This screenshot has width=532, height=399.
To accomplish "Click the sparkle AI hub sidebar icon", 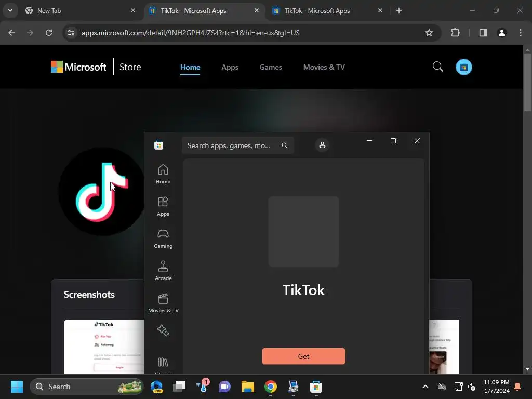I will pyautogui.click(x=163, y=330).
